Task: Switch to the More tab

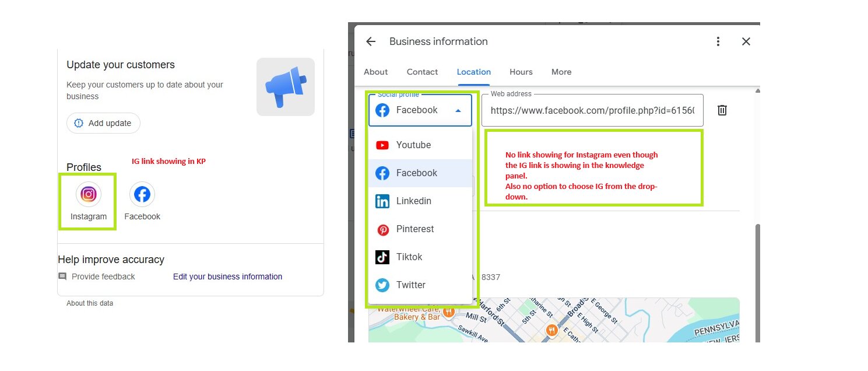Action: point(561,72)
